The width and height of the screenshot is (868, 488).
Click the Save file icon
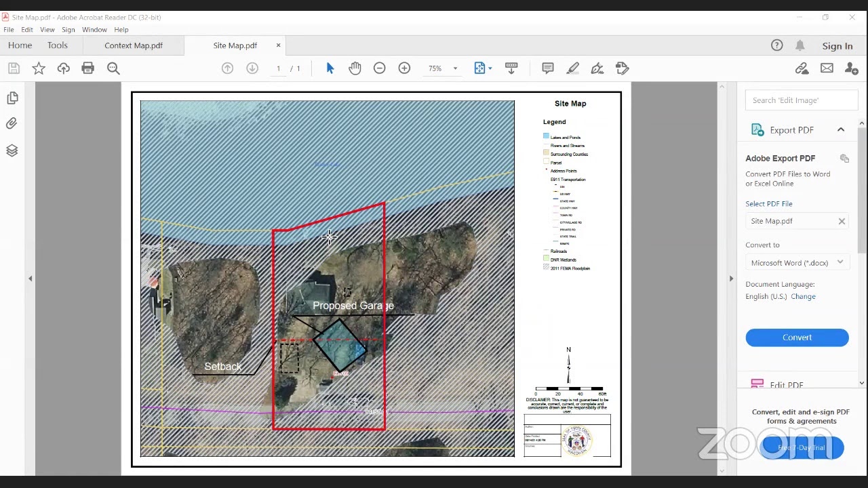tap(14, 68)
